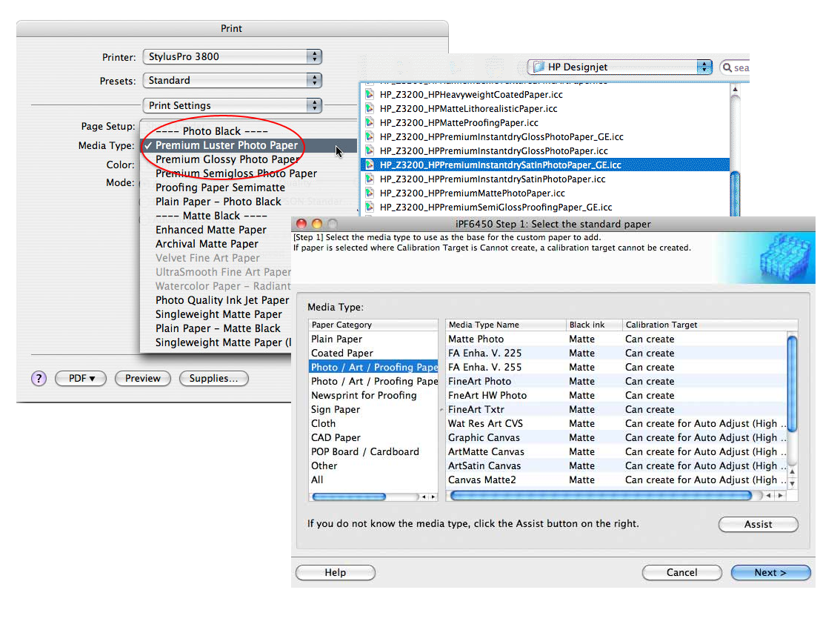Sort by the Black ink column header
The height and width of the screenshot is (630, 840).
594,325
